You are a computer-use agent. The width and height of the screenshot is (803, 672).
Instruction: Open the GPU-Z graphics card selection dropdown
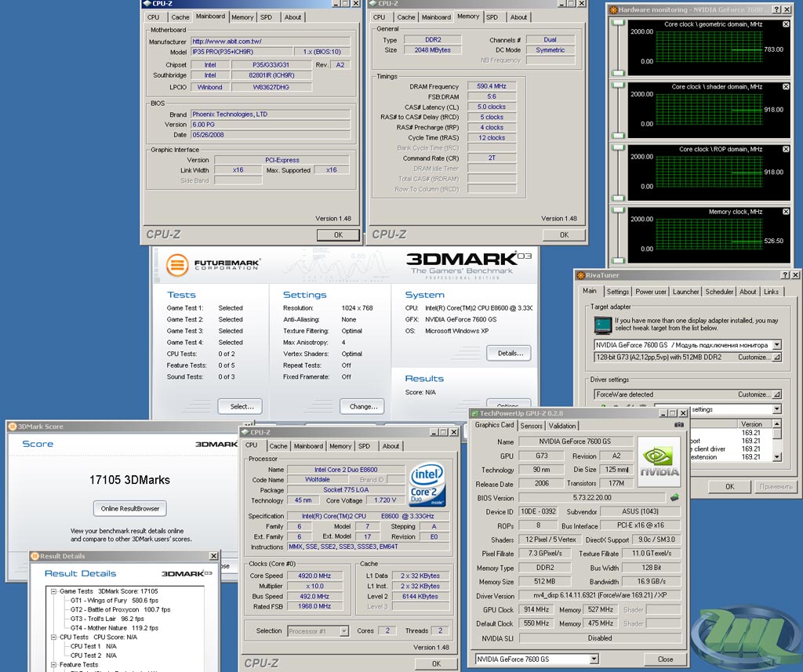coord(594,659)
